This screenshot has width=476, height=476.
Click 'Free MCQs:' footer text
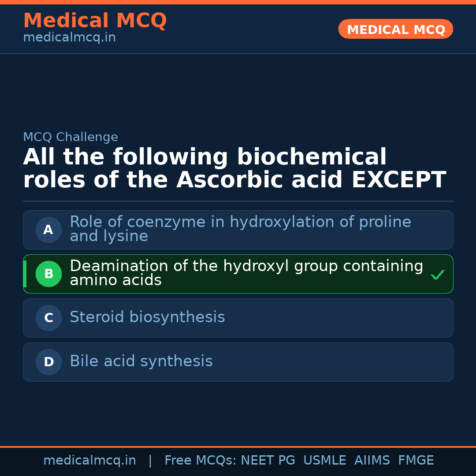(x=201, y=461)
